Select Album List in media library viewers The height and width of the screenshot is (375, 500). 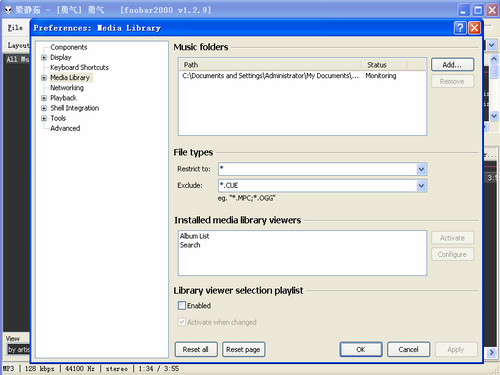tap(195, 236)
